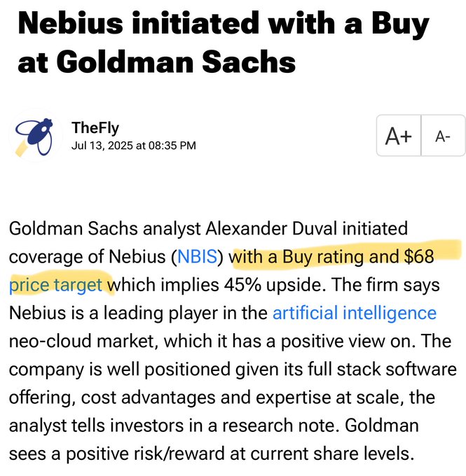Click "at Goldman Sachs" in the headline
The height and width of the screenshot is (476, 466).
156,62
